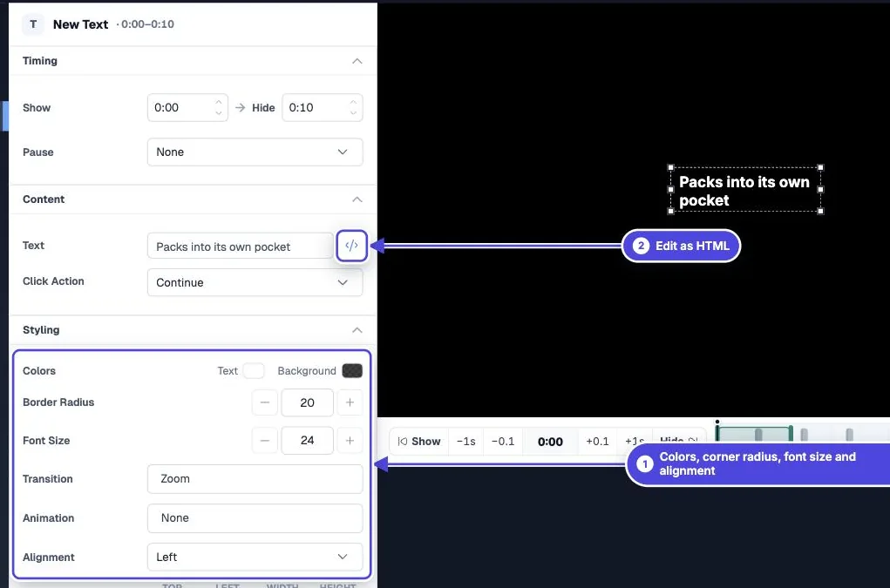Open the Pause dropdown
890x588 pixels.
coord(255,152)
